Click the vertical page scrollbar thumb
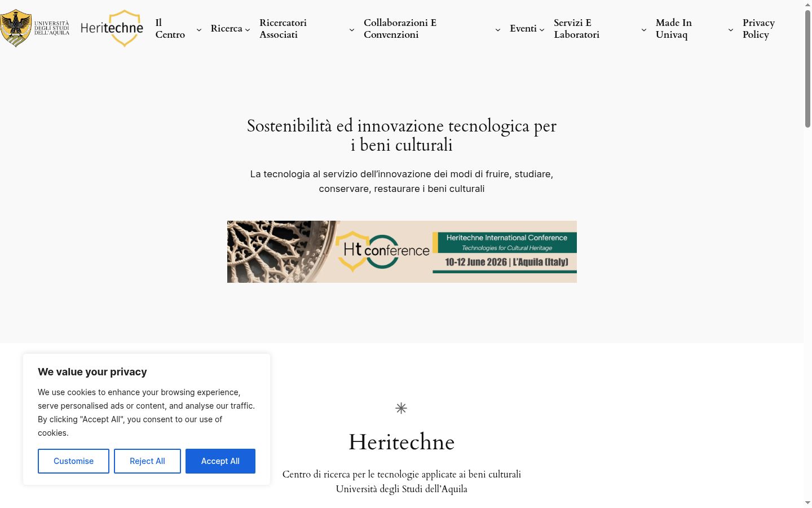This screenshot has width=812, height=508. [x=807, y=68]
